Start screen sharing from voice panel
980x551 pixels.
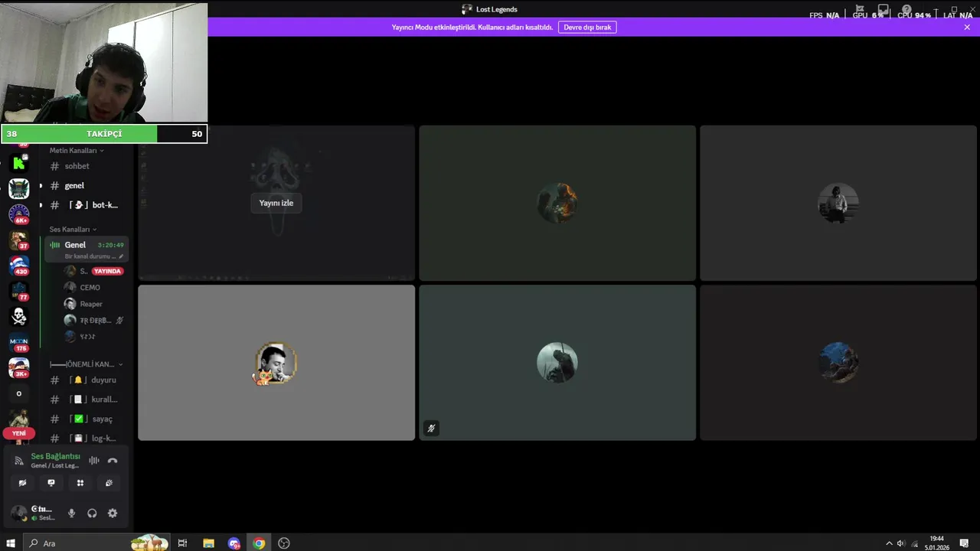(x=51, y=483)
